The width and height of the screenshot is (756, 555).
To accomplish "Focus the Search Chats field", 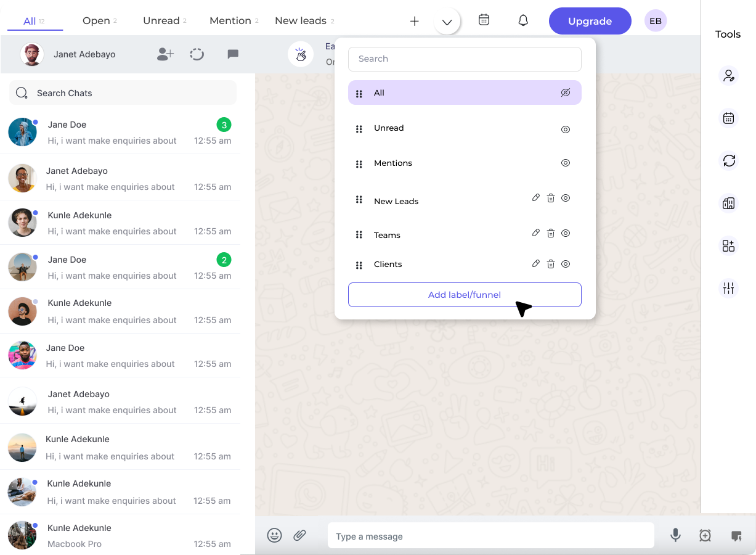I will pyautogui.click(x=123, y=92).
